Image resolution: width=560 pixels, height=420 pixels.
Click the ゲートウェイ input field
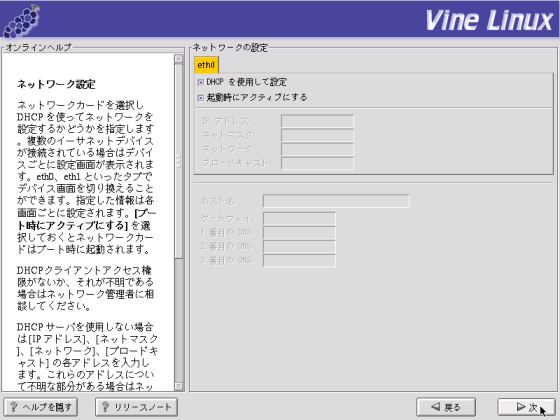click(299, 219)
